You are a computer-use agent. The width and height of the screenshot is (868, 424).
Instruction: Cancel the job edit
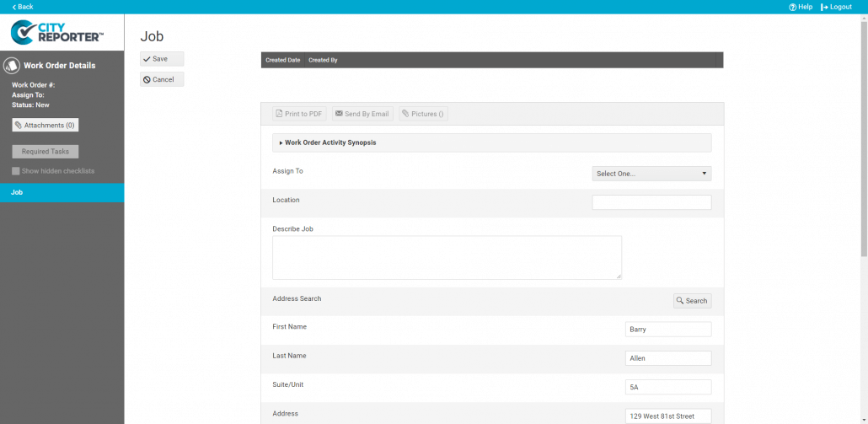coord(162,80)
